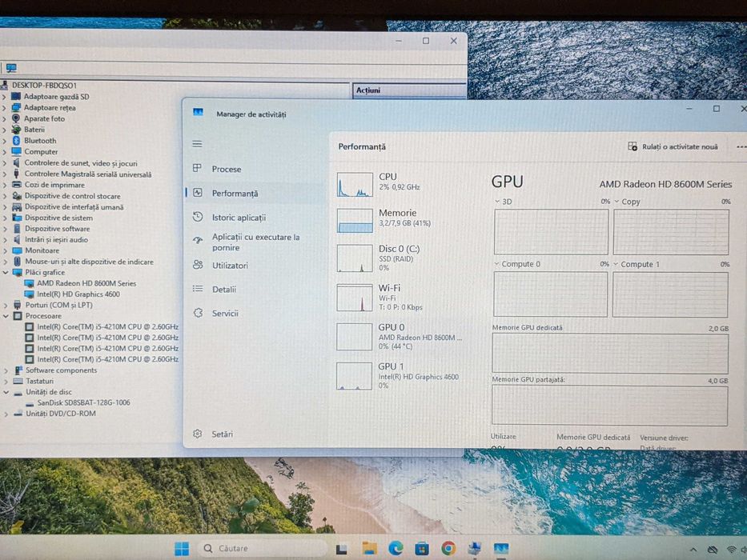Collapse the Unități de disc node

6,392
